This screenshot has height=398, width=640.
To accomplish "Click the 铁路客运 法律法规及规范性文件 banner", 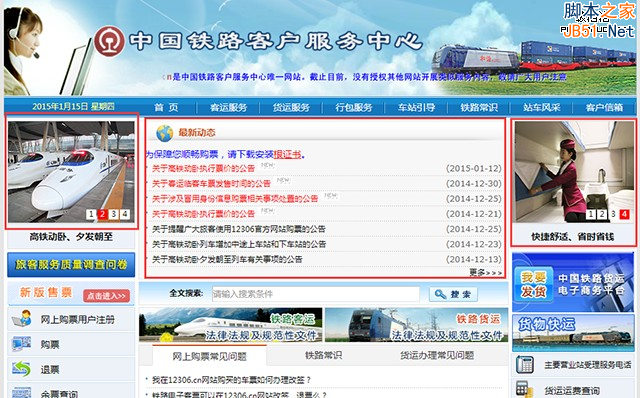I will (x=231, y=325).
